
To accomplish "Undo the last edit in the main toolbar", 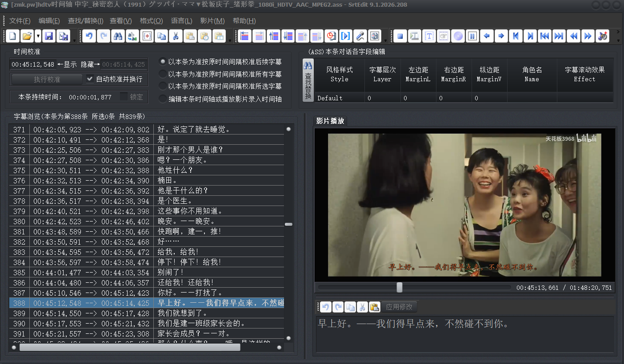I will (89, 36).
